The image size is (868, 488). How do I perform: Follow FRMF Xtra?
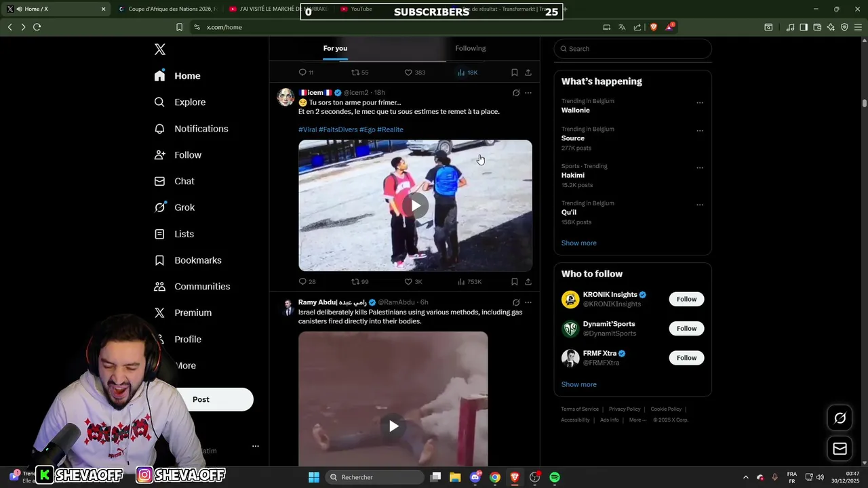coord(686,358)
